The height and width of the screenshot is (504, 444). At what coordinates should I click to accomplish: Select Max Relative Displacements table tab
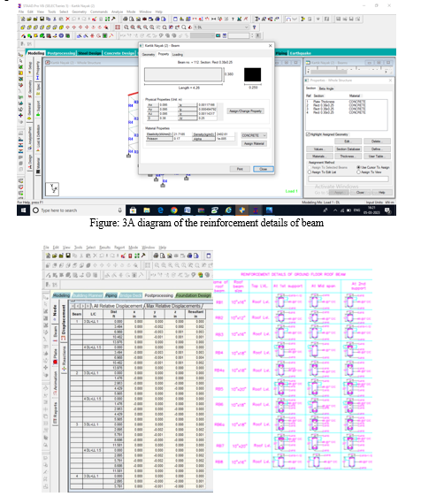click(x=173, y=306)
